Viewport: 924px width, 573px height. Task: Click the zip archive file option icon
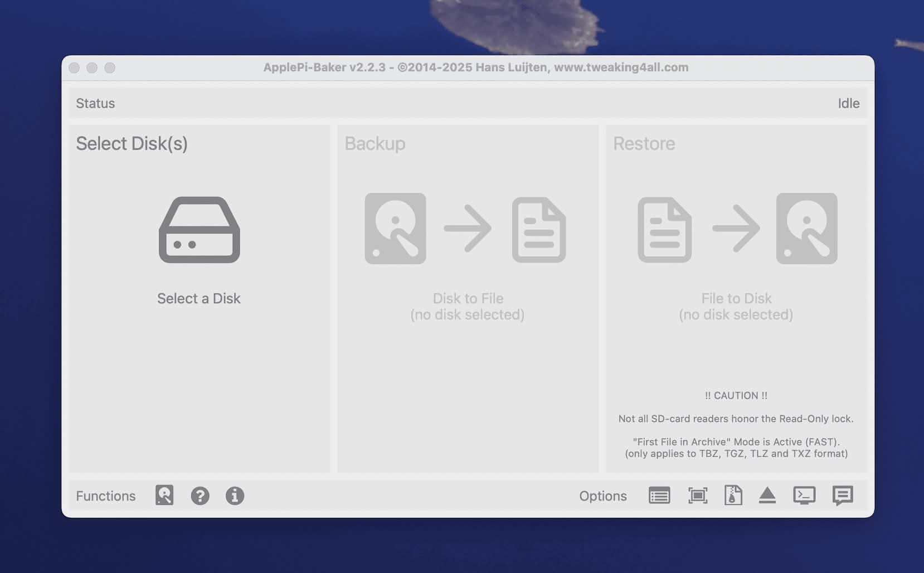click(x=733, y=495)
